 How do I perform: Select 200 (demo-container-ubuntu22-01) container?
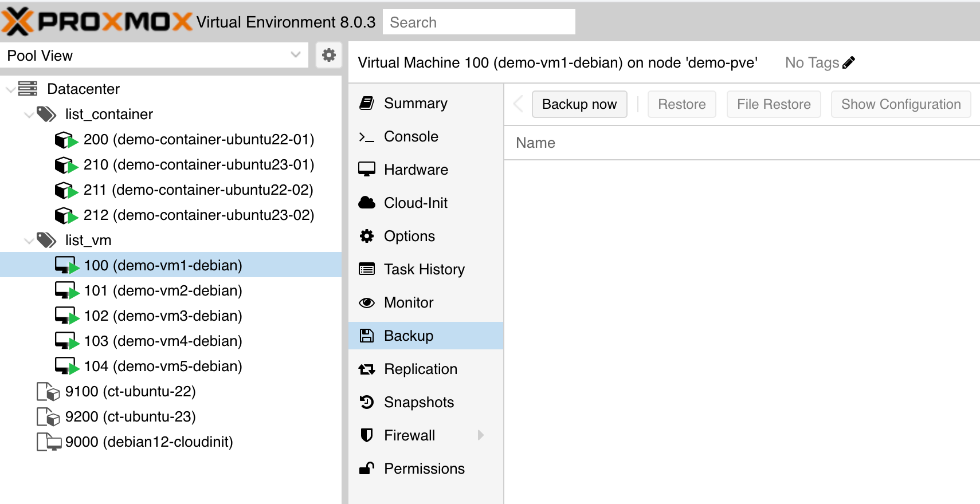click(171, 139)
